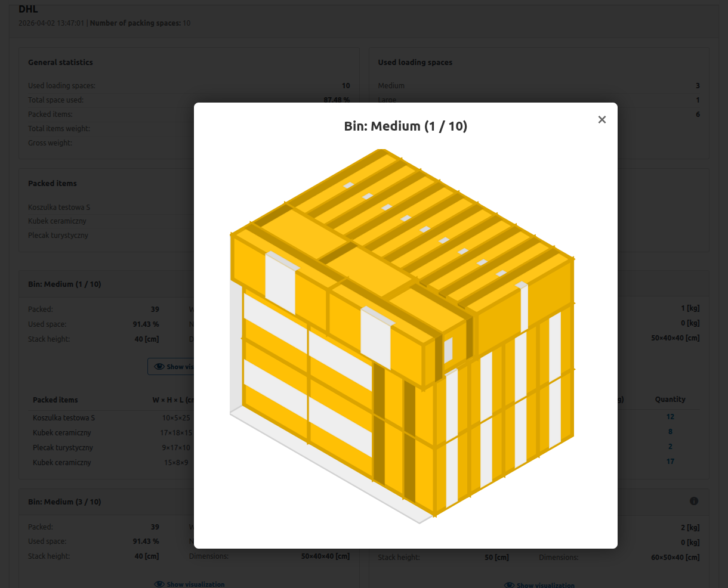Click the eye icon on Bin Medium (1/10) Show visualization
Screen dimensions: 728x588
158,366
